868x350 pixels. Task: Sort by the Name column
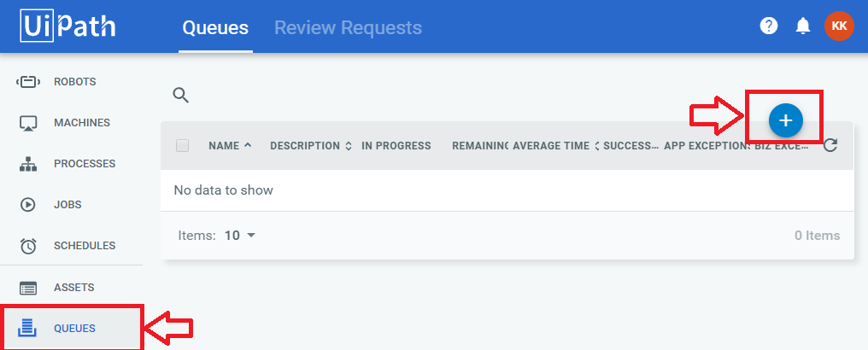click(x=231, y=146)
